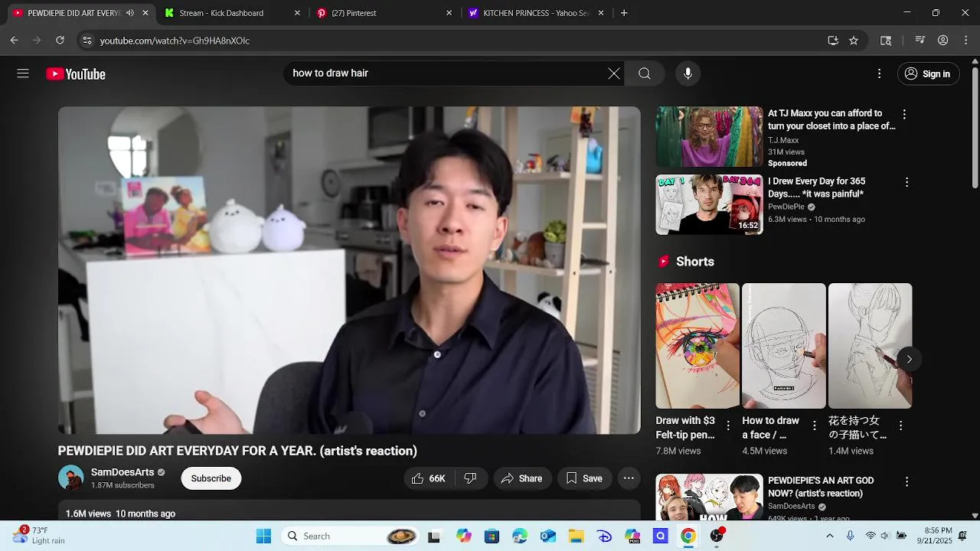Close the Kick Dashboard tab
Viewport: 980px width, 551px height.
tap(297, 13)
